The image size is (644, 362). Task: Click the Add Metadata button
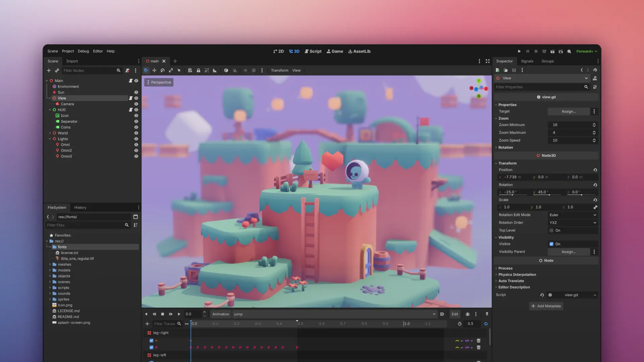(546, 306)
